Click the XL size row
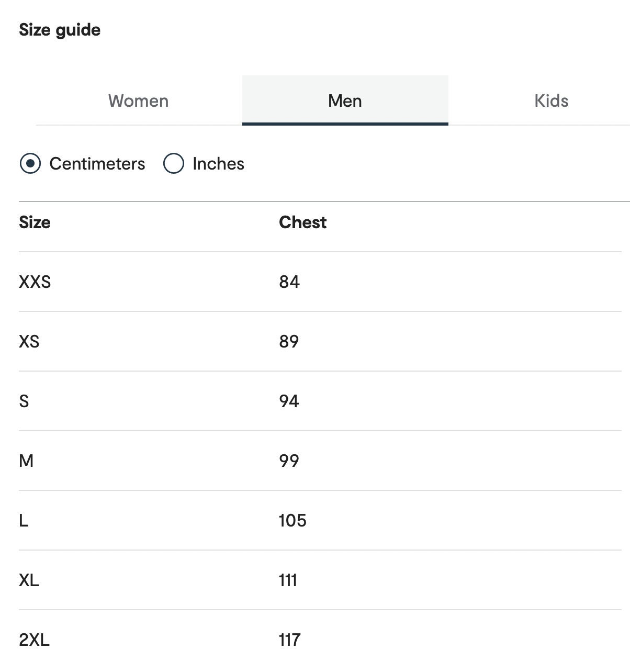Screen dimensions: 630x672 click(320, 580)
